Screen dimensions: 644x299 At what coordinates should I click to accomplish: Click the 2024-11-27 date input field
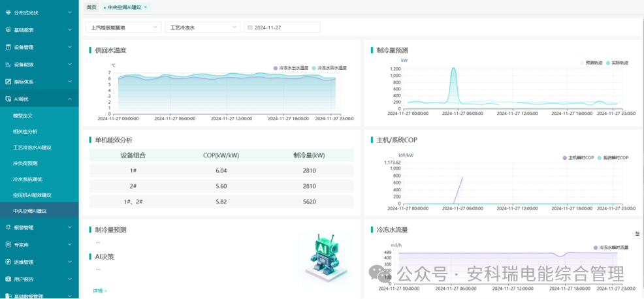(x=282, y=27)
